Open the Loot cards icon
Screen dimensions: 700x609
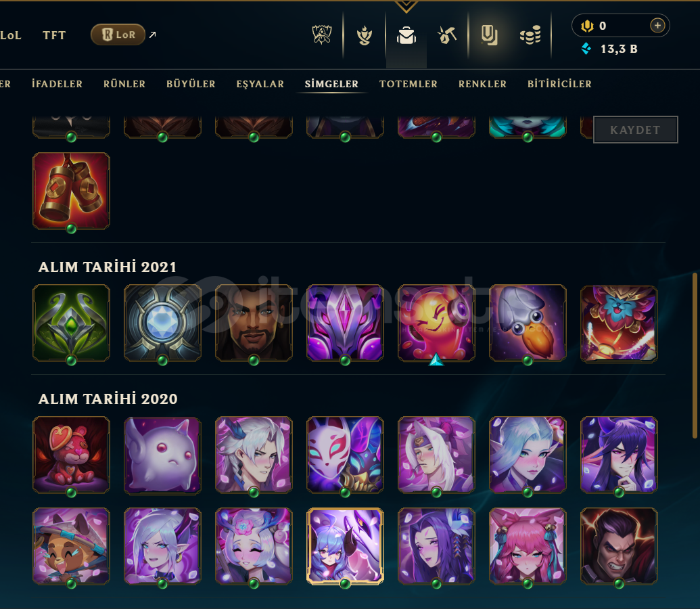tap(489, 35)
